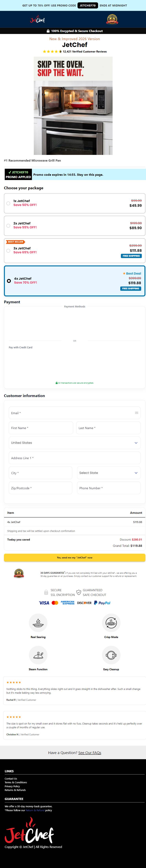Click Christine H. review star rating
This screenshot has height=868, width=146.
pyautogui.click(x=14, y=717)
